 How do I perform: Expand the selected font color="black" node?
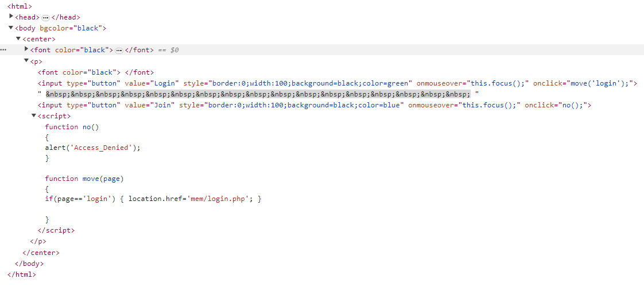pos(26,49)
